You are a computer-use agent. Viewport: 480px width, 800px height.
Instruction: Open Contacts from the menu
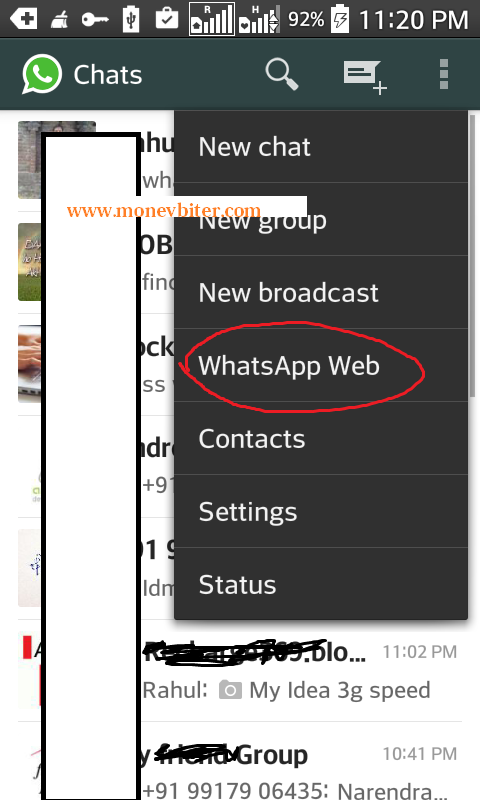(x=321, y=438)
